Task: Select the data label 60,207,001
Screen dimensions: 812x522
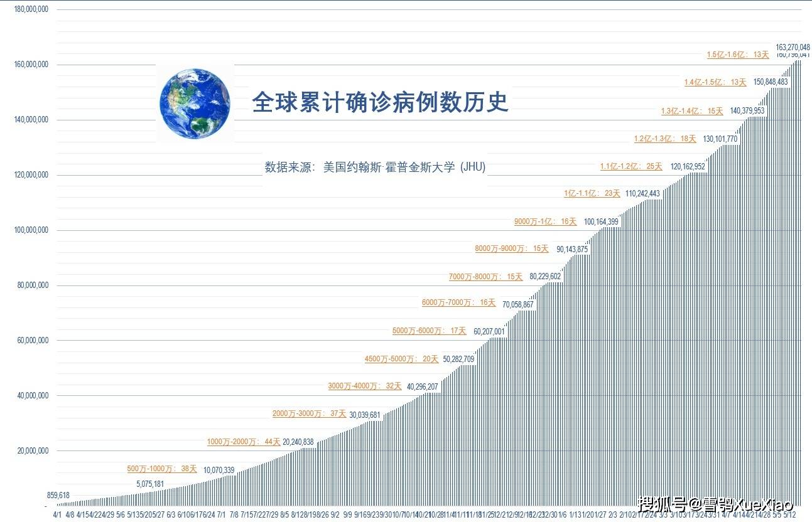Action: [x=489, y=331]
